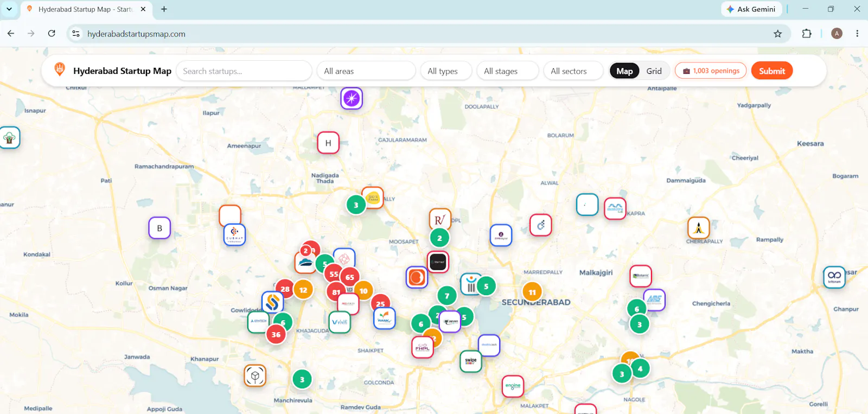The image size is (868, 414).
Task: Select the 'H' startup marker
Action: pyautogui.click(x=328, y=143)
